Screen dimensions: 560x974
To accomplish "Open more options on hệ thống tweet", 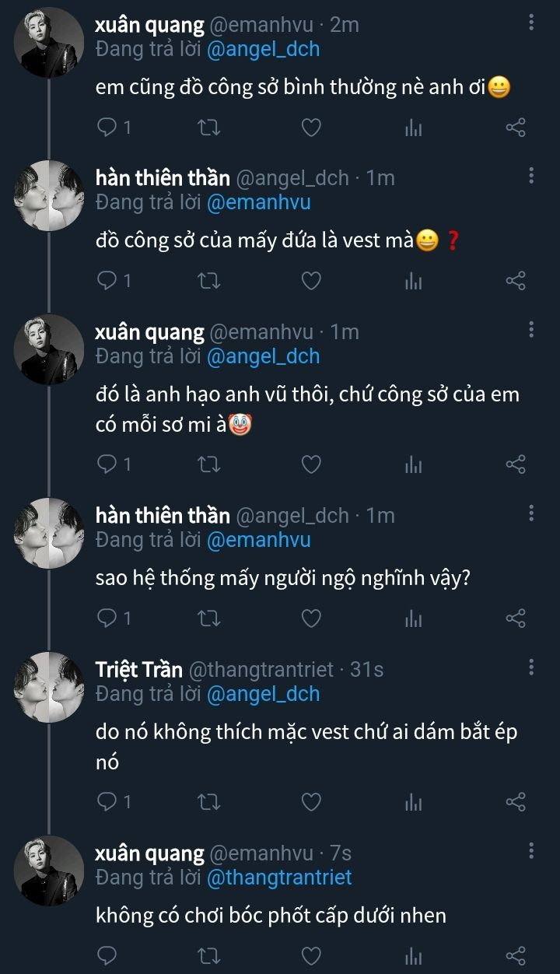I will (x=531, y=513).
